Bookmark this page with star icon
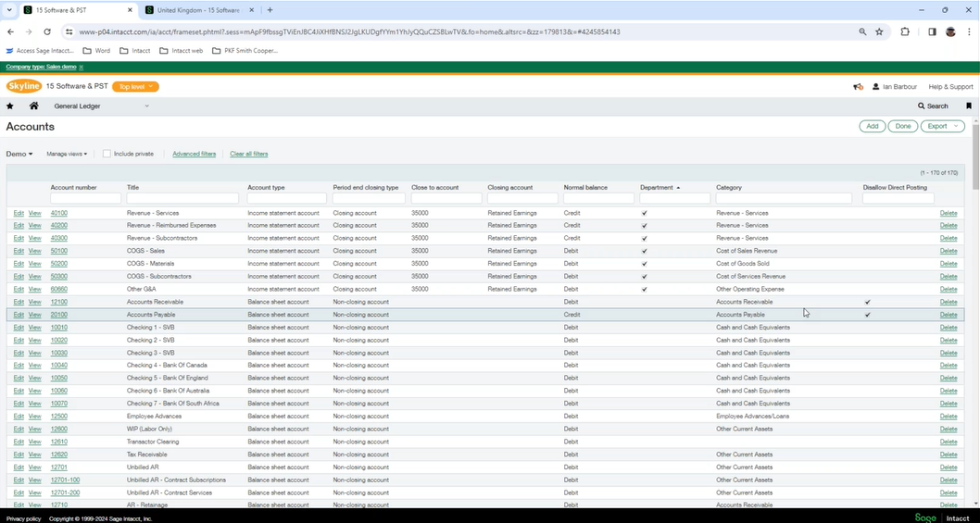980x523 pixels. point(879,31)
